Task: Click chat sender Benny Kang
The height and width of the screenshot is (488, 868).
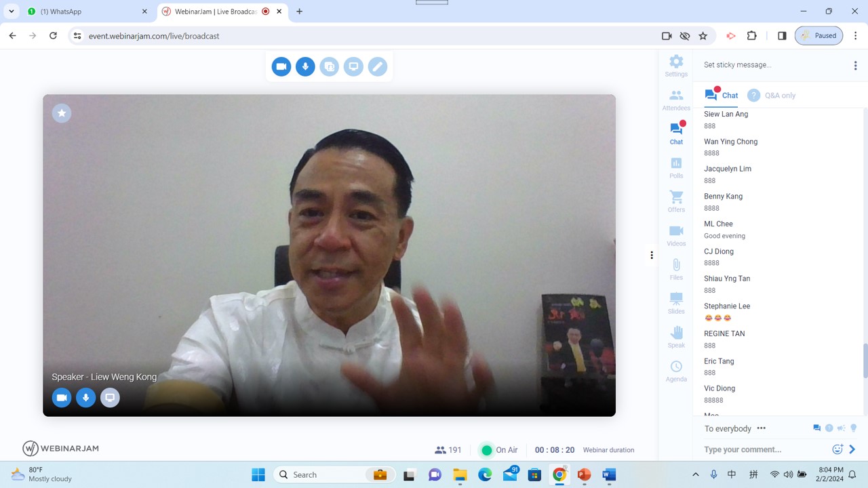Action: [x=723, y=197]
